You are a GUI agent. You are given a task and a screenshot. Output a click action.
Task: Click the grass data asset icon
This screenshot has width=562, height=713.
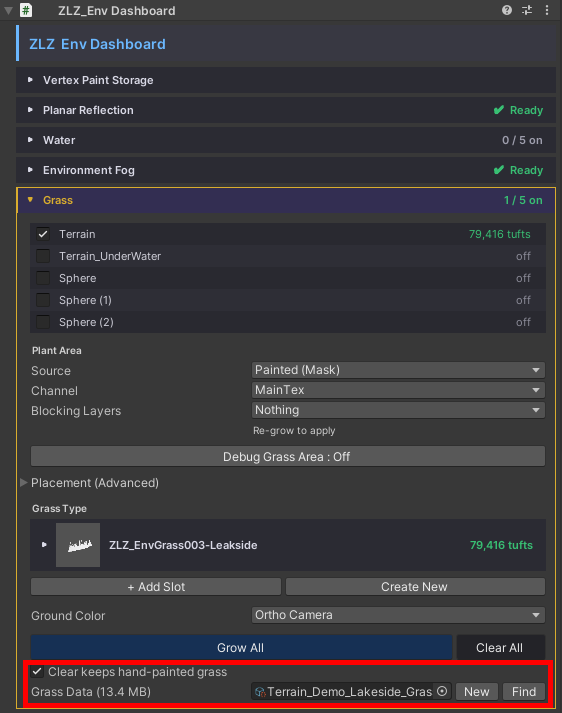point(260,692)
